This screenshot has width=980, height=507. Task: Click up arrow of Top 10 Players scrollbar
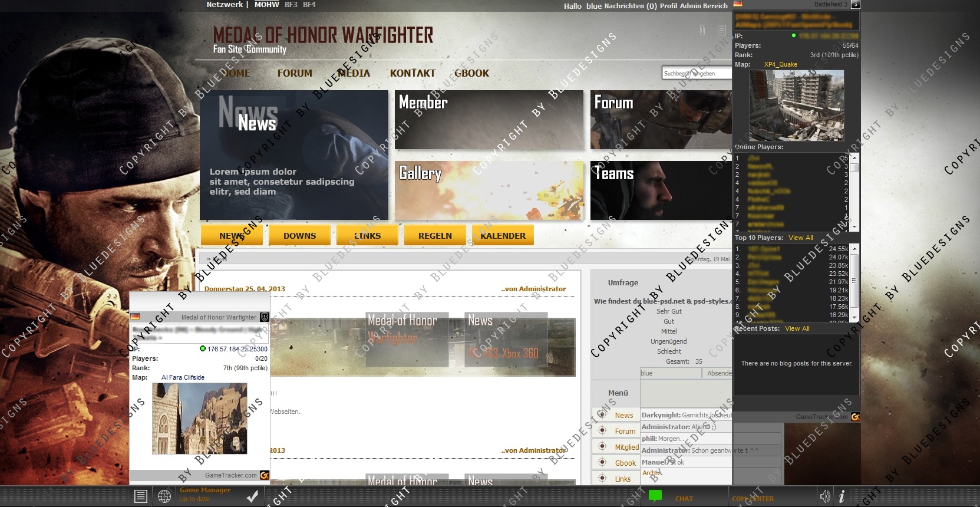pos(854,248)
